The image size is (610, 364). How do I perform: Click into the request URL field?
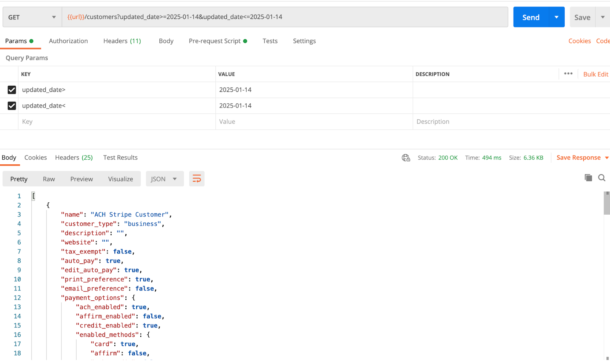click(285, 17)
